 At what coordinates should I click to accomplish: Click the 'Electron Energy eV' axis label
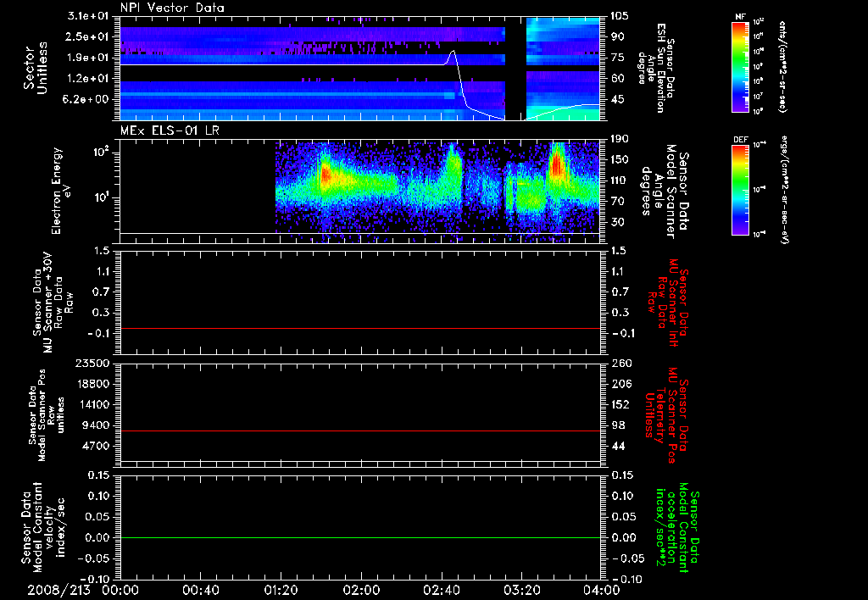(61, 191)
